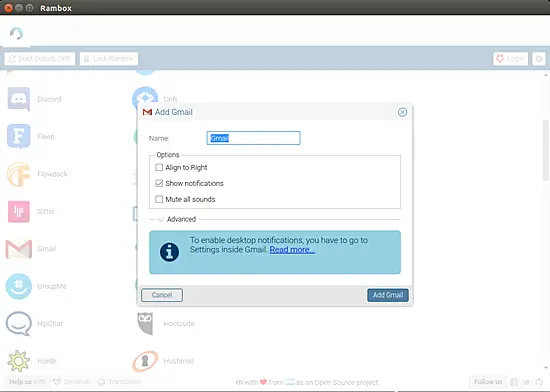The image size is (550, 392).
Task: Click the Hootsuite owl icon
Action: point(145,323)
